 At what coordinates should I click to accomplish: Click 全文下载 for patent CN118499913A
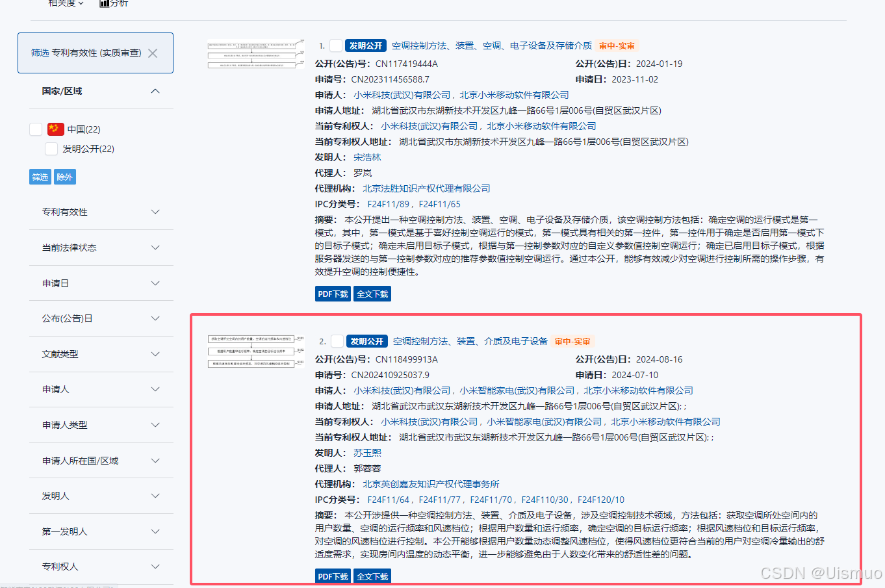click(x=372, y=576)
